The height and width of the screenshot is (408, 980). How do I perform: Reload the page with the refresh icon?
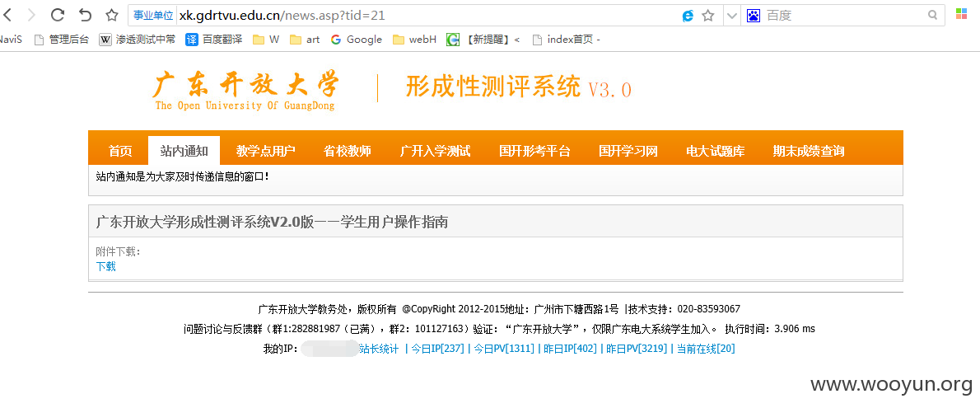(x=58, y=15)
